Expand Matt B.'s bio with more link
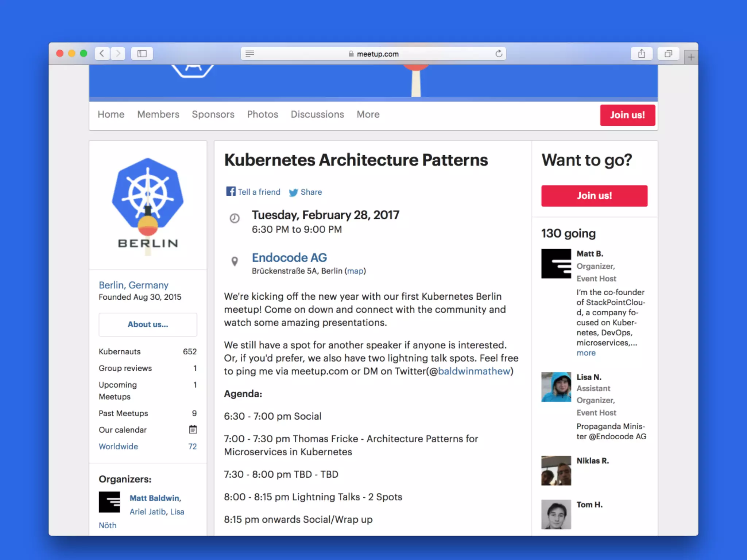747x560 pixels. [586, 353]
